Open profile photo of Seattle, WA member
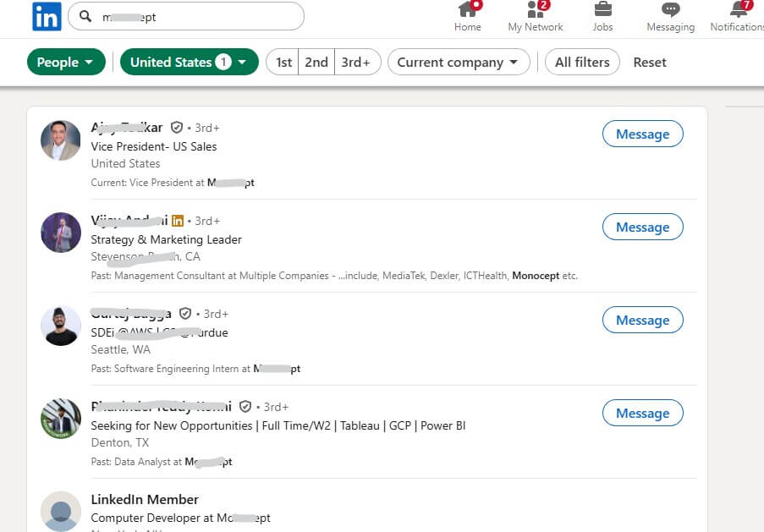The height and width of the screenshot is (532, 764). point(60,326)
